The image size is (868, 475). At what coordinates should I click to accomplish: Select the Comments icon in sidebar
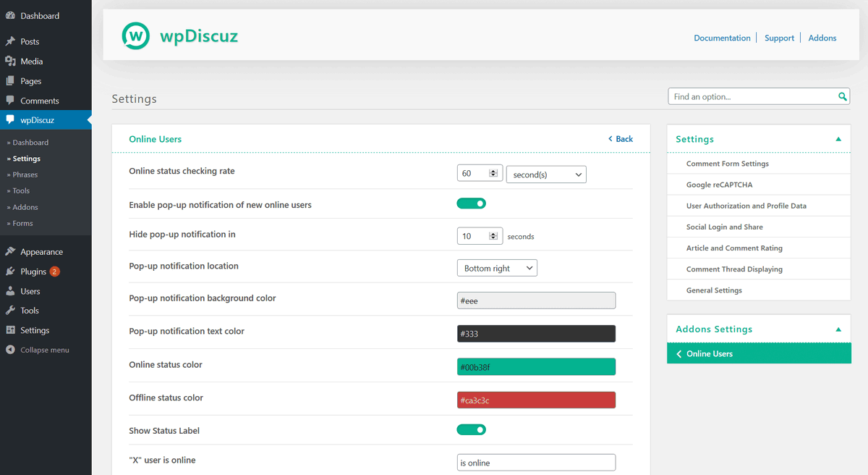(x=11, y=100)
